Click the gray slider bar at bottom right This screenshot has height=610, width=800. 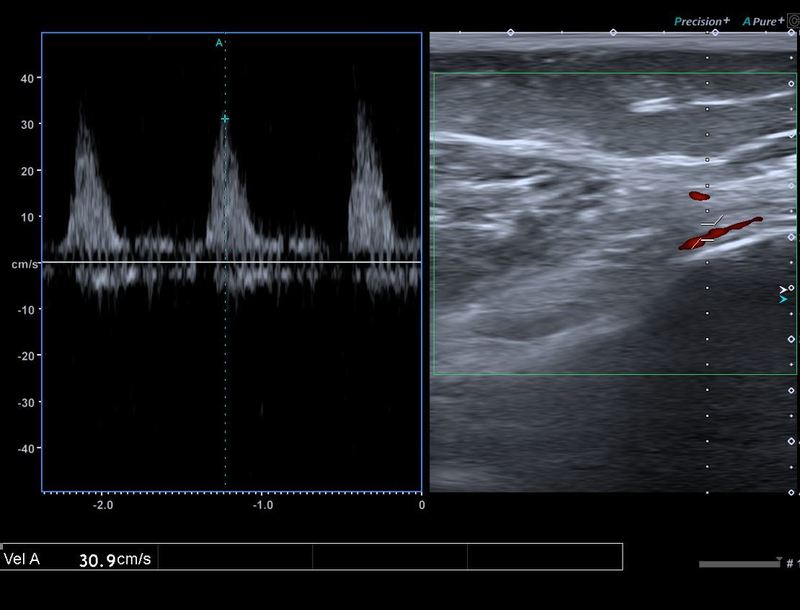[x=736, y=564]
